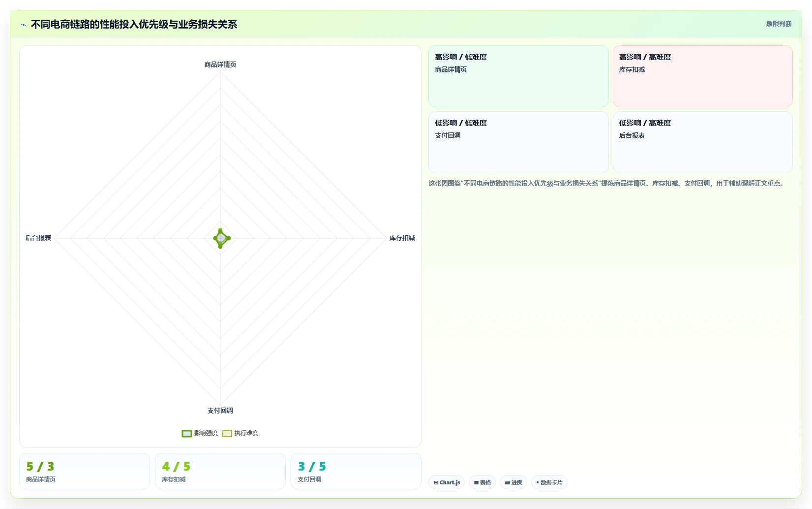Click 库存扣减 text in the red quadrant card
Viewport: 812px width, 509px height.
pyautogui.click(x=632, y=69)
